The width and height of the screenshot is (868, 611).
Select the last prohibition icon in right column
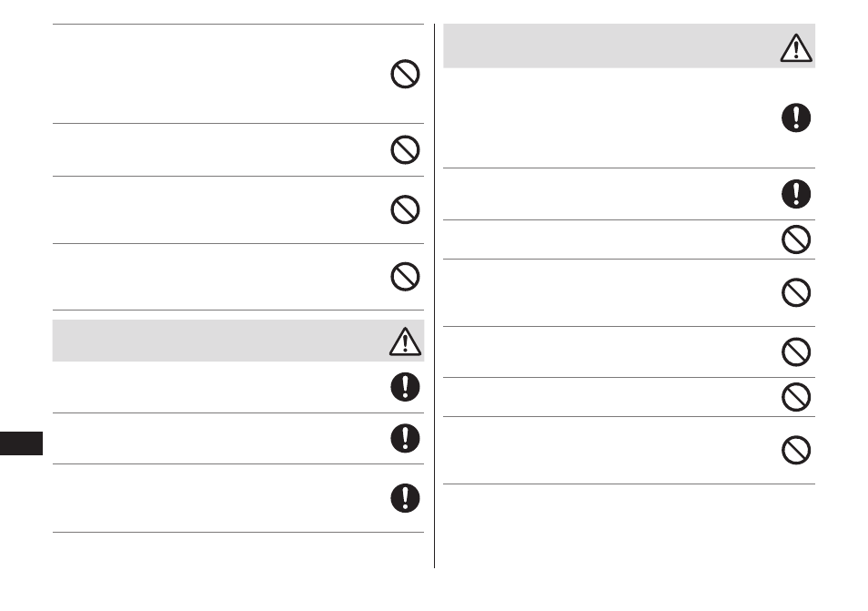[x=796, y=449]
